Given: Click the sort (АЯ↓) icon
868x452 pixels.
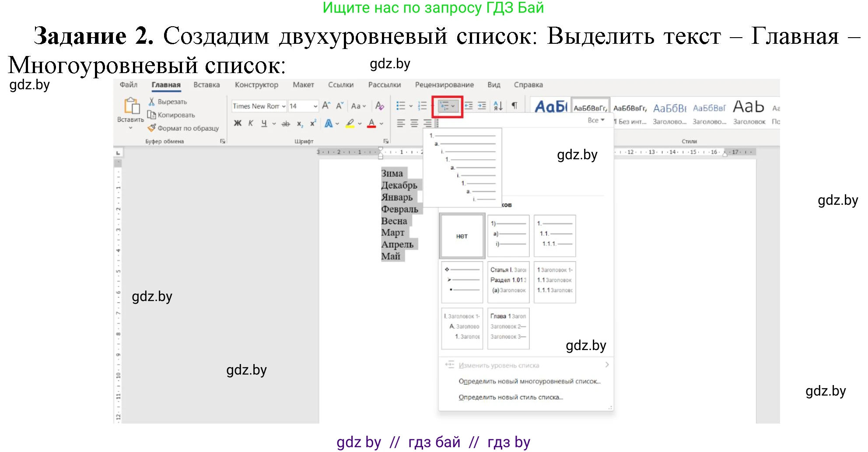Looking at the screenshot, I should [498, 106].
